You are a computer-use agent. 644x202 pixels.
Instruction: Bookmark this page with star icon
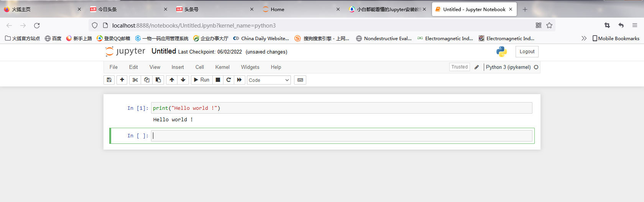click(549, 25)
